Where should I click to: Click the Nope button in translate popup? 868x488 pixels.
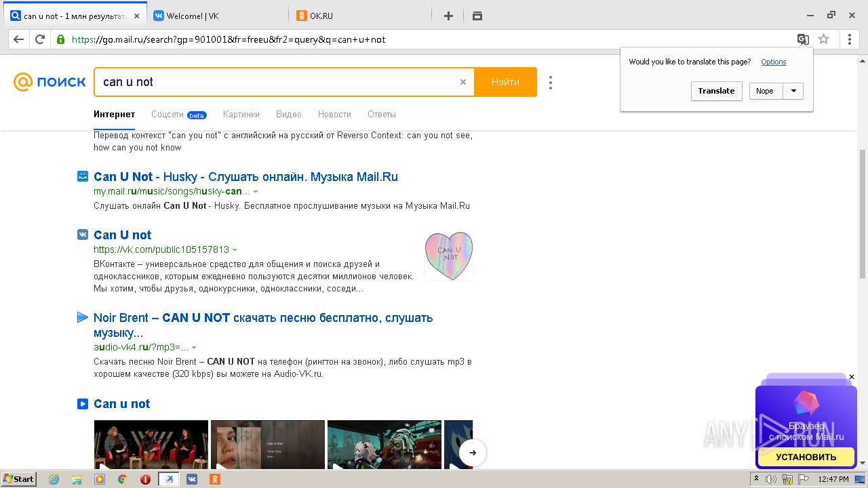click(x=766, y=91)
